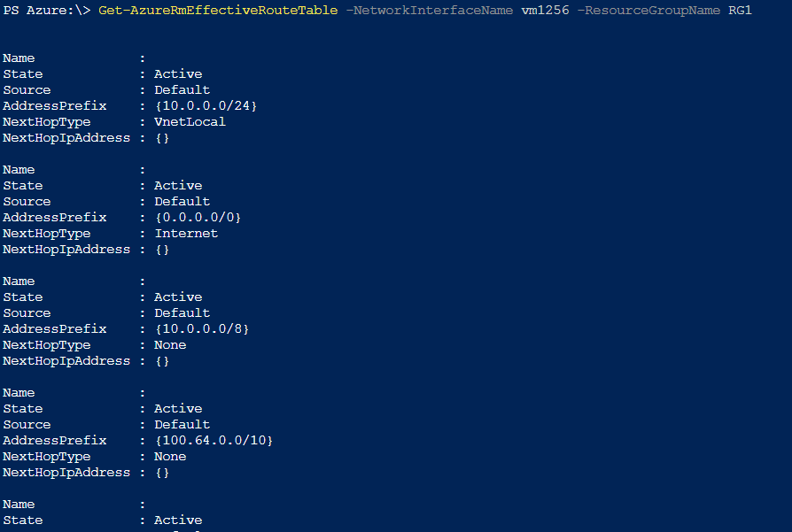Click the {10.0.0.0/8} address prefix
Image resolution: width=792 pixels, height=532 pixels.
202,329
